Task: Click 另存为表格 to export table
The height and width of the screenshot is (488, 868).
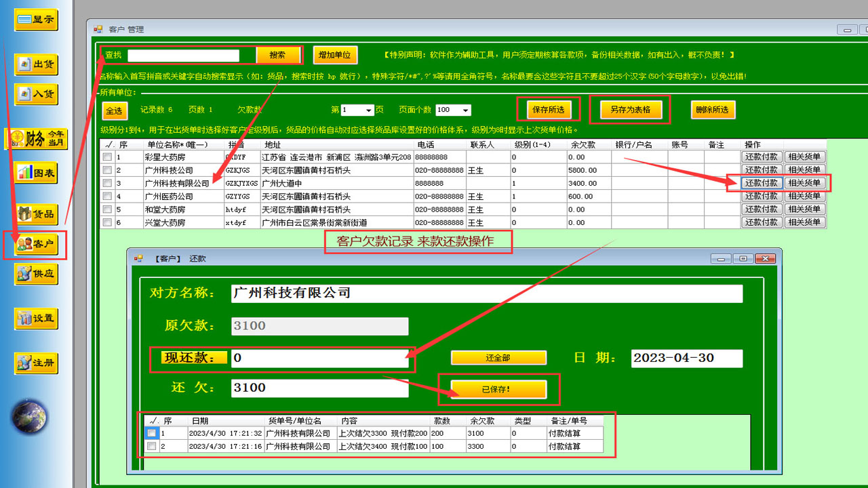Action: tap(630, 109)
